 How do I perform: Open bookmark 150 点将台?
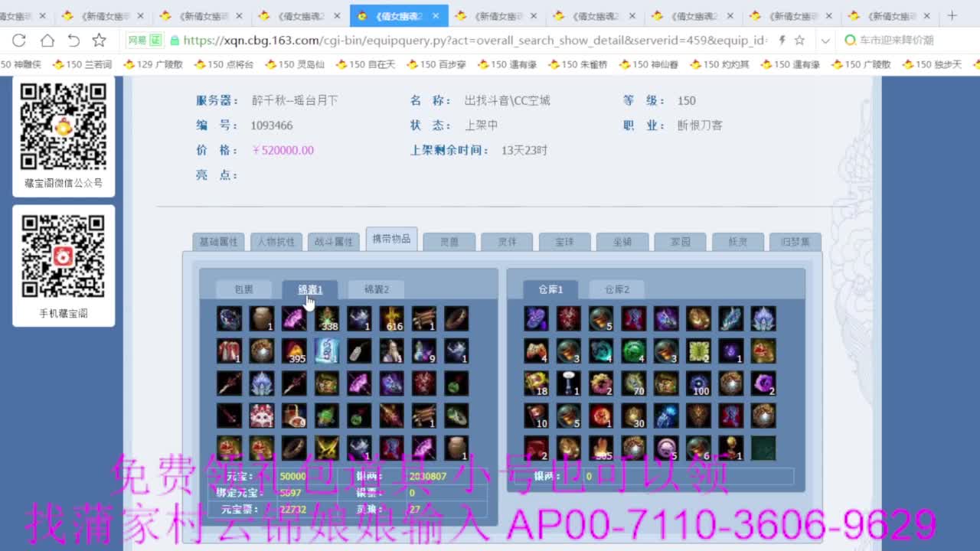[x=224, y=65]
